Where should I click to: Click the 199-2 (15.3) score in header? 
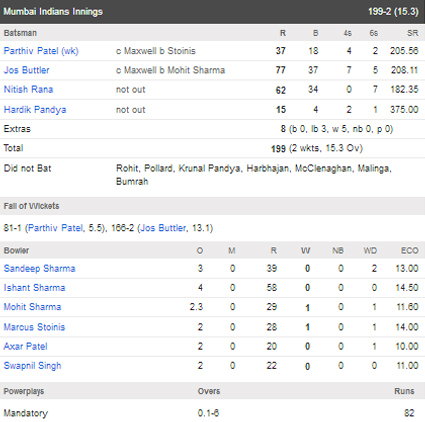pyautogui.click(x=393, y=12)
